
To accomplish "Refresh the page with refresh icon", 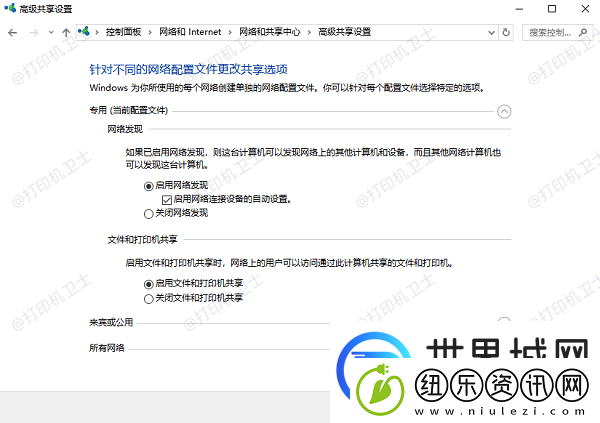I will point(506,33).
